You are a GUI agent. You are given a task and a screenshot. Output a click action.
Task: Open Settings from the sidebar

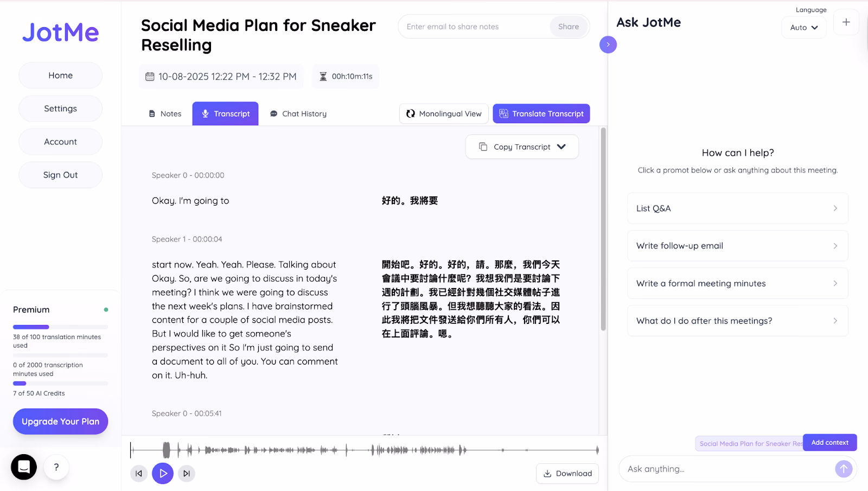click(60, 109)
